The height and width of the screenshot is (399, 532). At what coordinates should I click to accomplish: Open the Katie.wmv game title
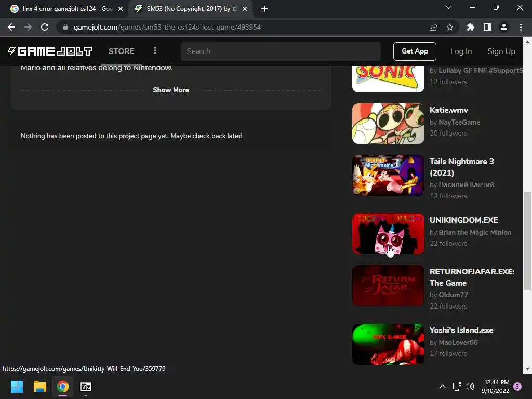[x=448, y=110]
